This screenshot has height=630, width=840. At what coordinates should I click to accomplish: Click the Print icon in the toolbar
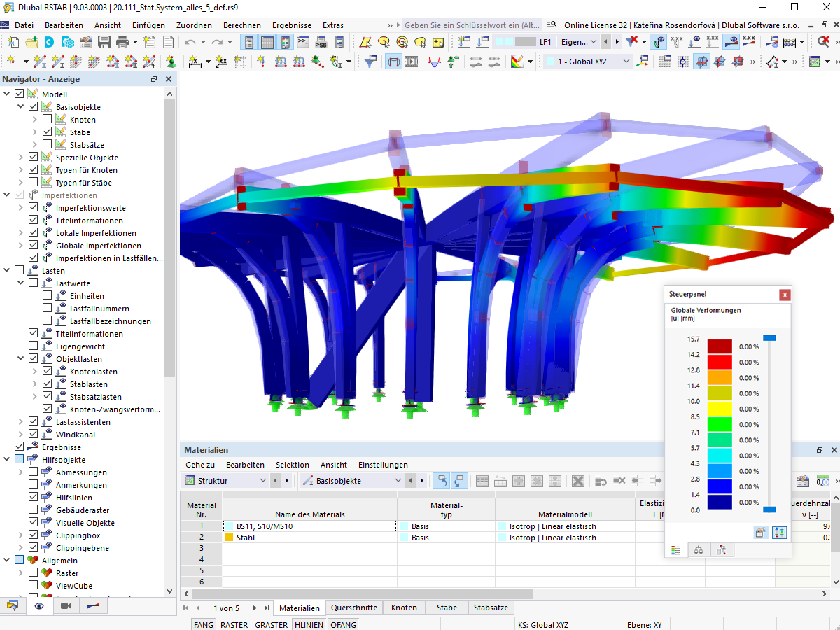(x=122, y=42)
